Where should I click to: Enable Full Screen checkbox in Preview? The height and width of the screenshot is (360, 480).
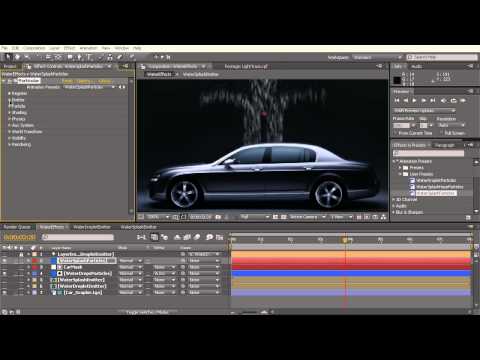coord(441,133)
